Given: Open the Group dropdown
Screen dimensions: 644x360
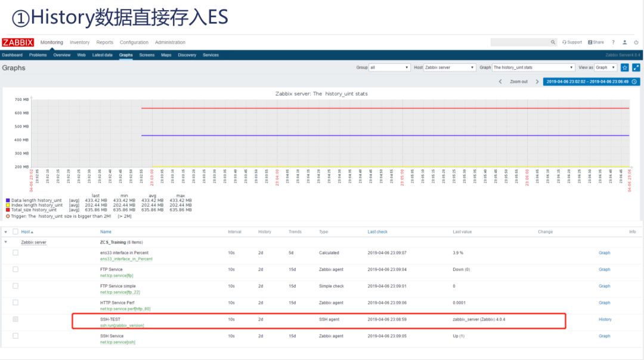Looking at the screenshot, I should pos(389,67).
